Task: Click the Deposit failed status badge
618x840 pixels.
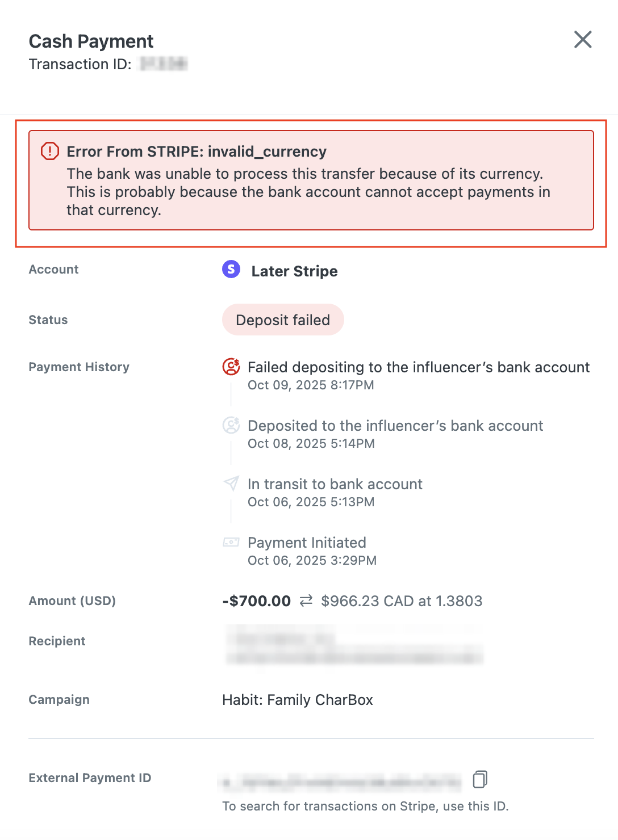Action: pyautogui.click(x=283, y=320)
